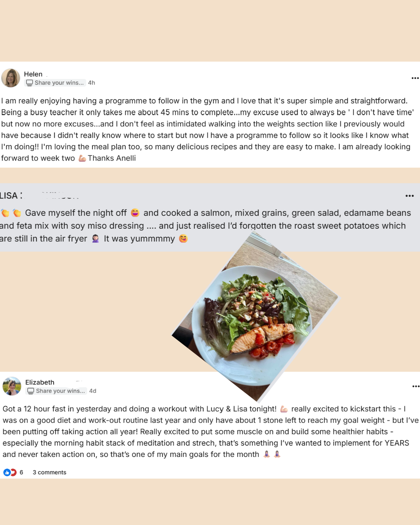Click the 4d timestamp on Elizabeth's post
420x525 pixels.
(93, 391)
